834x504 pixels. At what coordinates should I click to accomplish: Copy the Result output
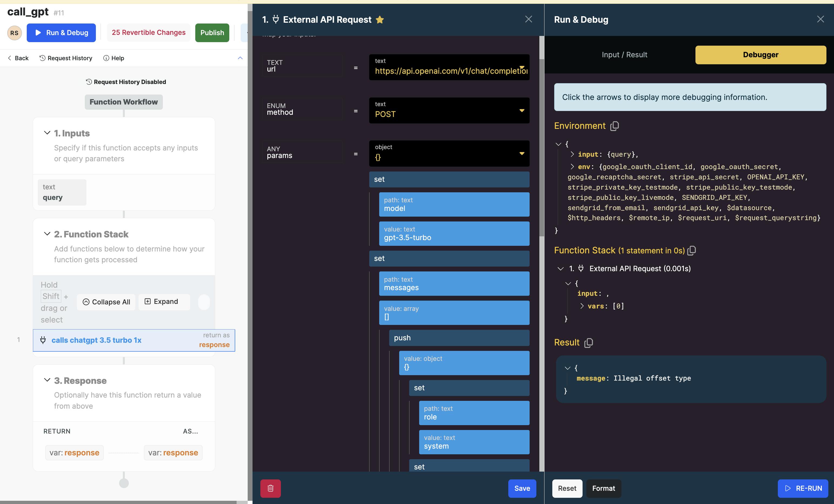(x=588, y=342)
